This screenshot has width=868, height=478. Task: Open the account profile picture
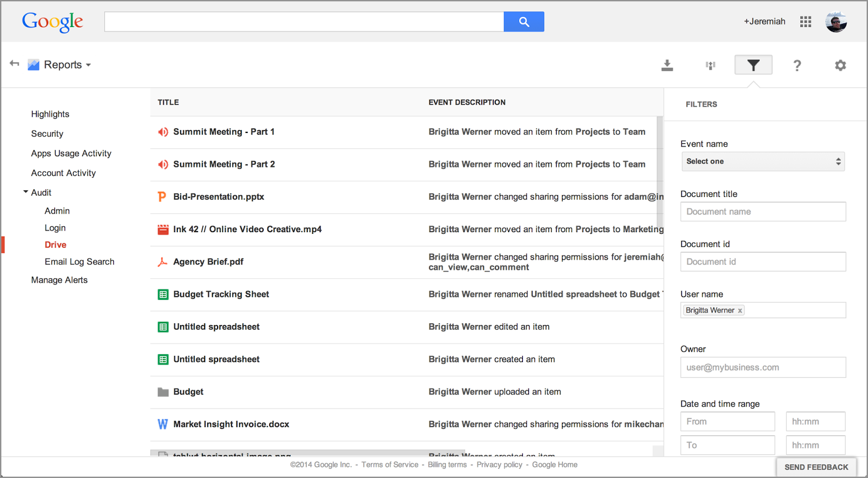(836, 22)
